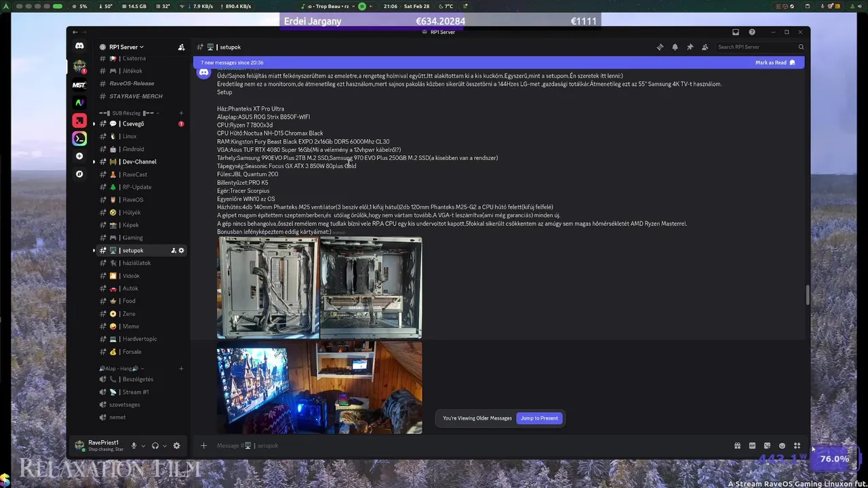Open the RaveCast channel
868x488 pixels.
141,175
